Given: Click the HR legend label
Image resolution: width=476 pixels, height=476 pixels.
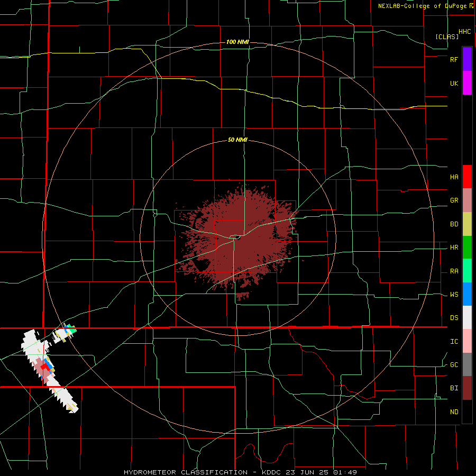Looking at the screenshot, I should 454,248.
